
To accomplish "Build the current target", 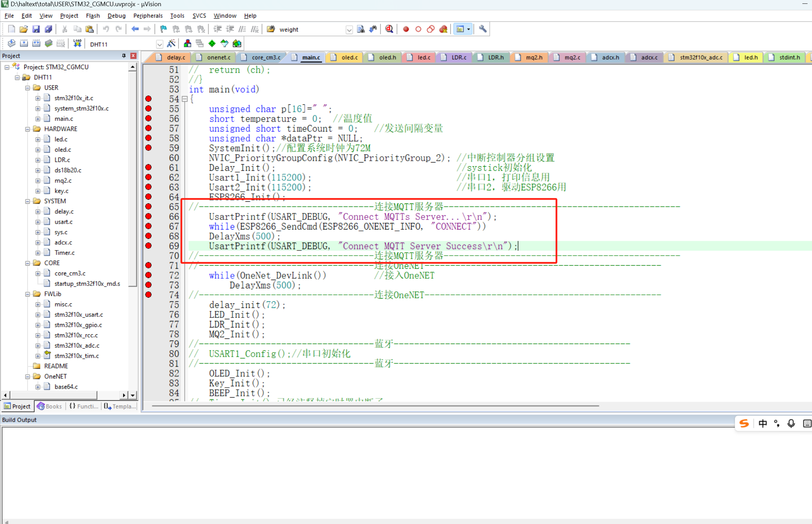I will tap(24, 43).
